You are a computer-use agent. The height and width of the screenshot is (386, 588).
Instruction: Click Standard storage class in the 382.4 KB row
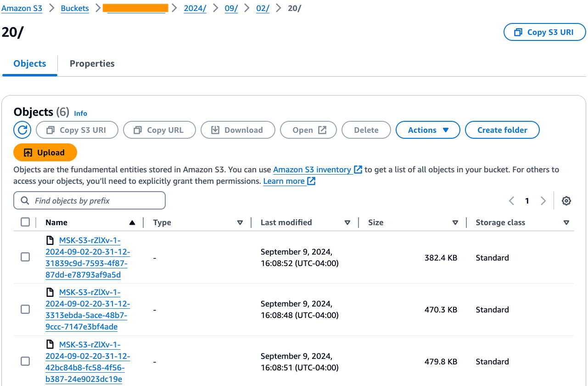(492, 258)
